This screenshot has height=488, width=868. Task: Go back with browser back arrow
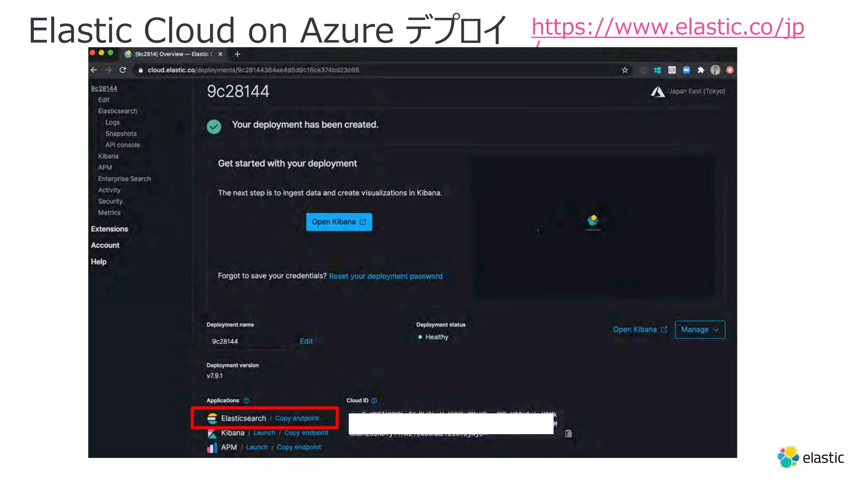pyautogui.click(x=94, y=70)
